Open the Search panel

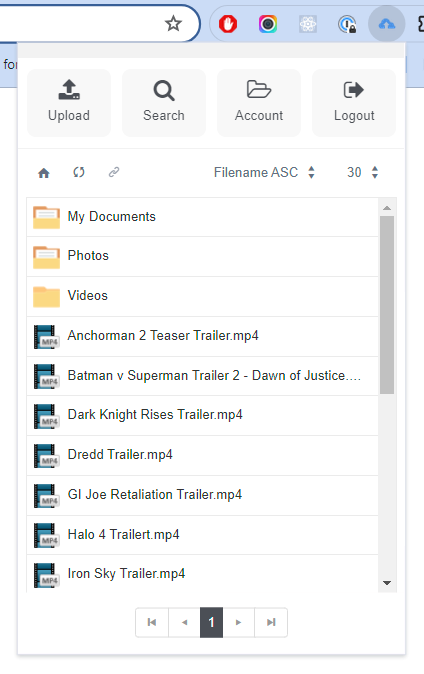164,103
